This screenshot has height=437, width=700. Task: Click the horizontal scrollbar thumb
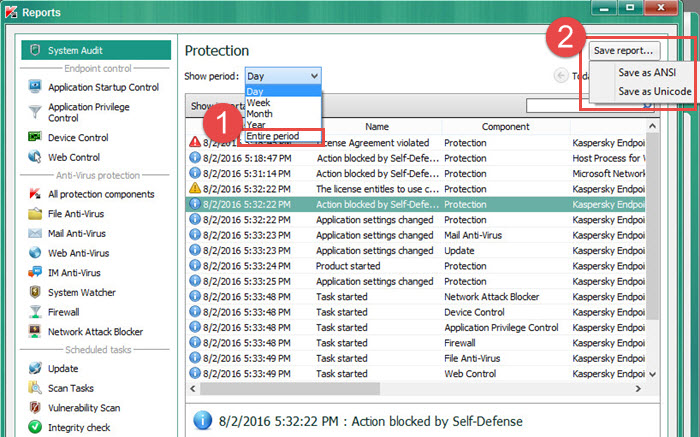point(290,389)
